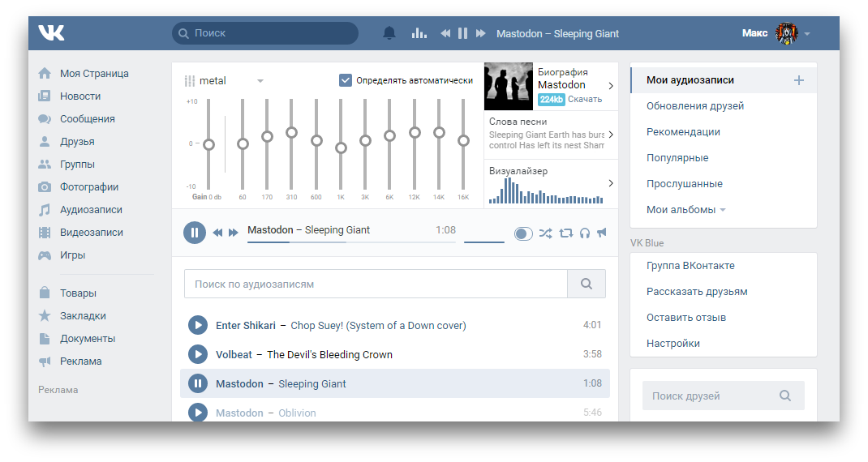Click equalizer preset bars icon beside metal
868x462 pixels.
coord(189,81)
